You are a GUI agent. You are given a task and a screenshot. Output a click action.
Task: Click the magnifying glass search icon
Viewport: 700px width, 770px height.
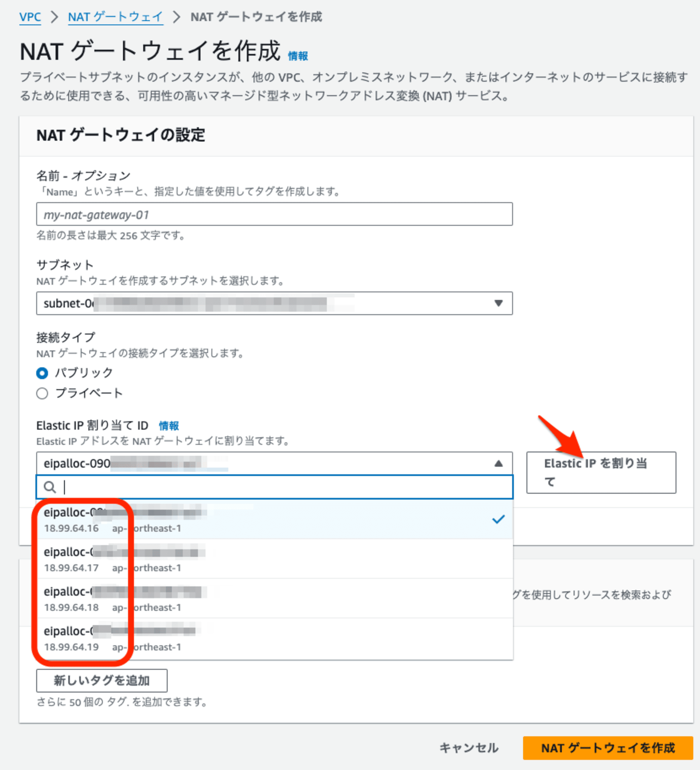(50, 487)
